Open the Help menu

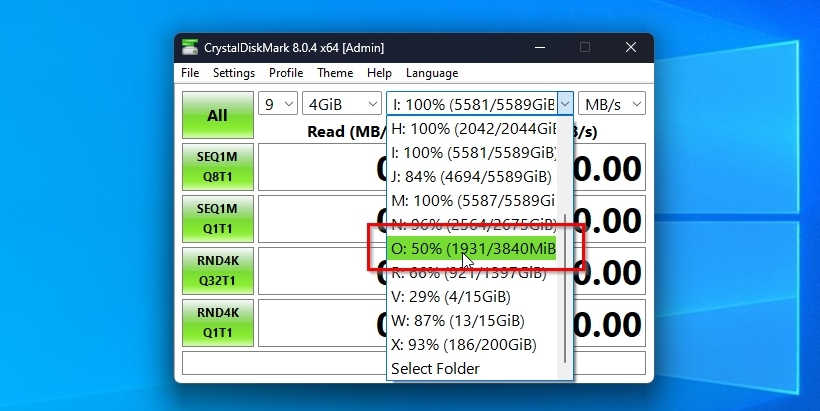click(x=379, y=73)
